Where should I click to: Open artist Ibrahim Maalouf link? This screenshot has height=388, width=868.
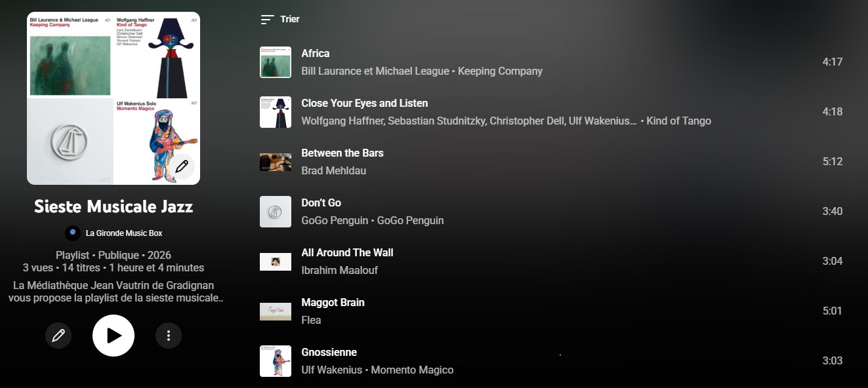(340, 270)
